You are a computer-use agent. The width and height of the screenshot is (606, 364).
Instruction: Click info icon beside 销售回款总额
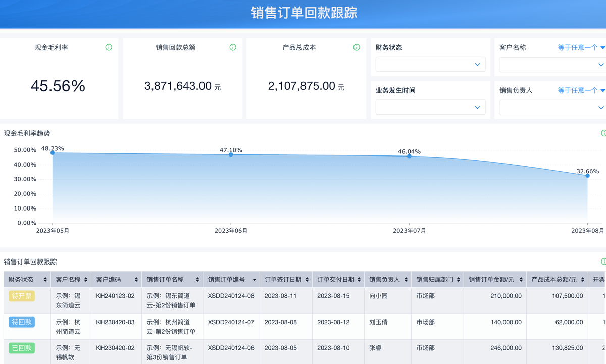(233, 47)
